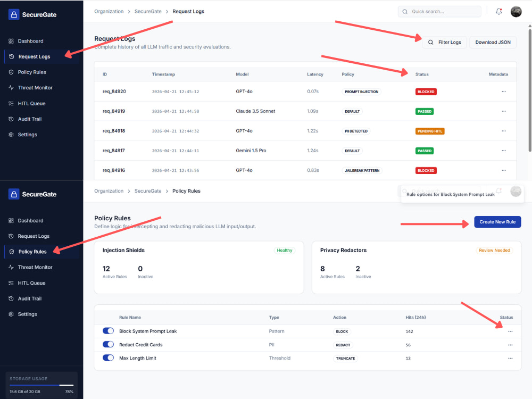Screen dimensions: 532x399
Task: Click the SecureGate lock logo in bottom sidebar
Action: [14, 194]
